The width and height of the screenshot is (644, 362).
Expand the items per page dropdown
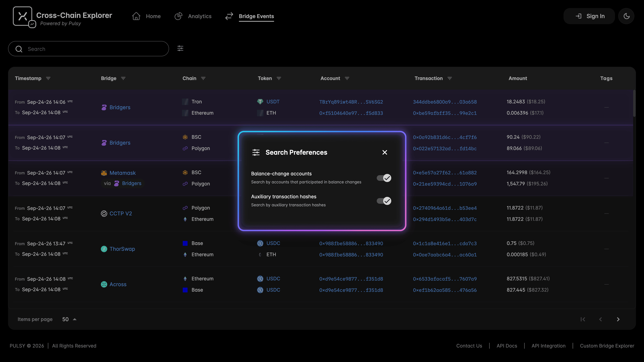tap(69, 319)
